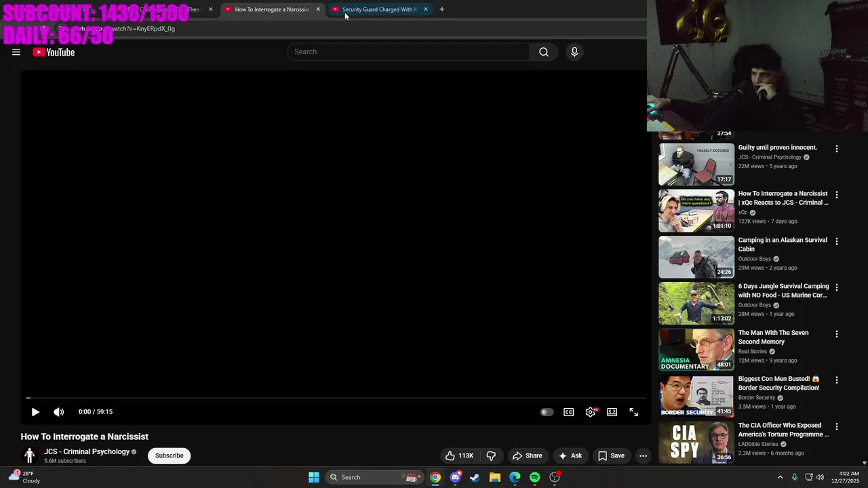Viewport: 868px width, 488px height.
Task: Open Google Chrome from taskbar
Action: tap(435, 477)
